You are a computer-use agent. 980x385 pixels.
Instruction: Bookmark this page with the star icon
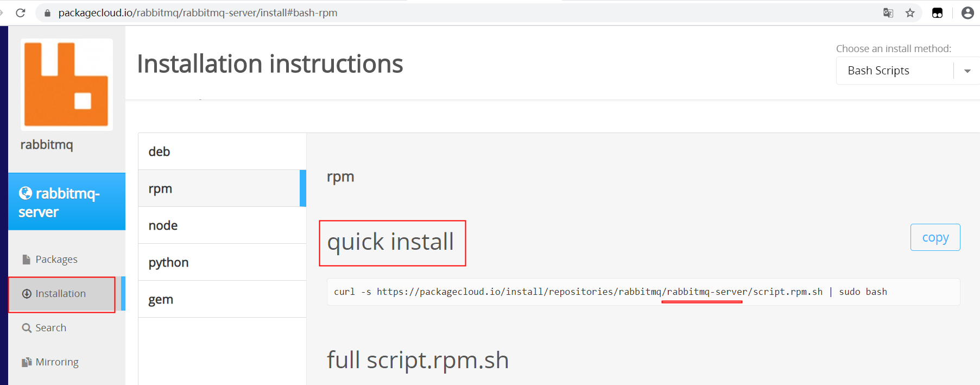[x=910, y=12]
